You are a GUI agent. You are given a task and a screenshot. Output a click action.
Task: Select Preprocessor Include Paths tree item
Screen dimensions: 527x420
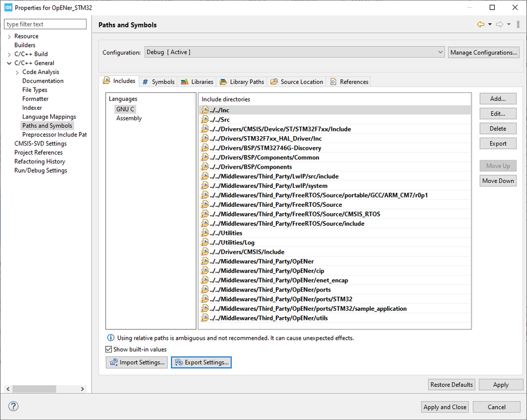pyautogui.click(x=54, y=135)
